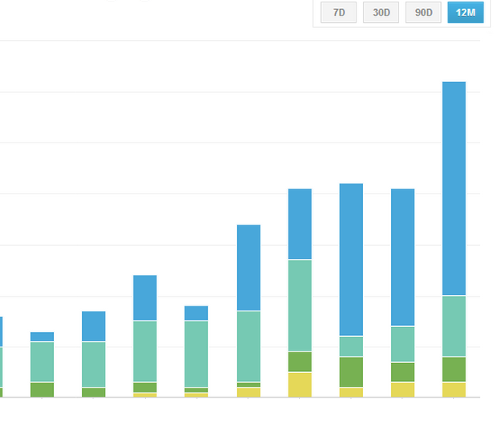Select teal segment of seventh bar from right
Image resolution: width=504 pixels, height=422 pixels.
[x=145, y=352]
